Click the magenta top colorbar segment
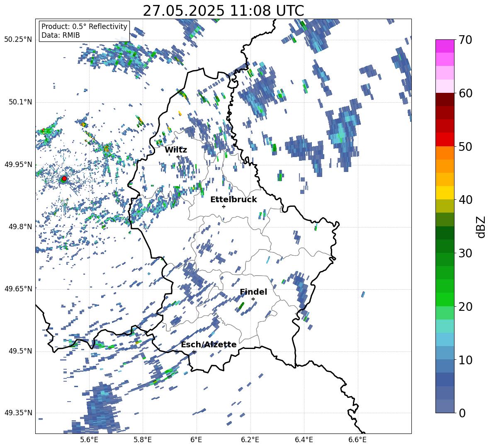Screen dimensions: 491x448 tap(445, 46)
